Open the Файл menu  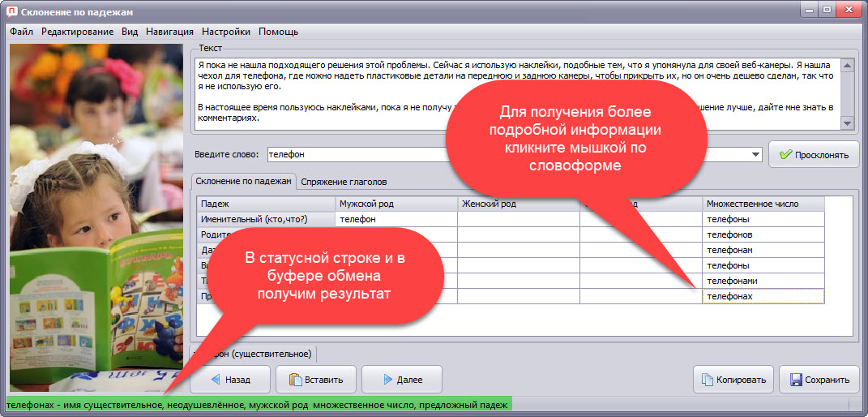point(22,32)
